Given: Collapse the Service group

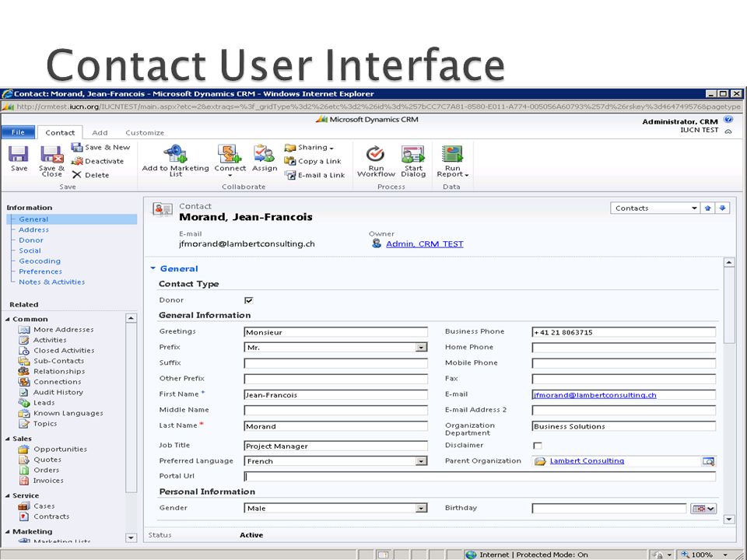Looking at the screenshot, I should click(x=7, y=495).
